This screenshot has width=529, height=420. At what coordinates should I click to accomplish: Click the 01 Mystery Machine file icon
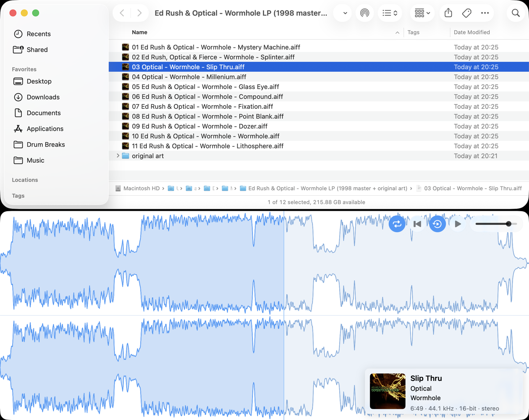click(x=125, y=47)
